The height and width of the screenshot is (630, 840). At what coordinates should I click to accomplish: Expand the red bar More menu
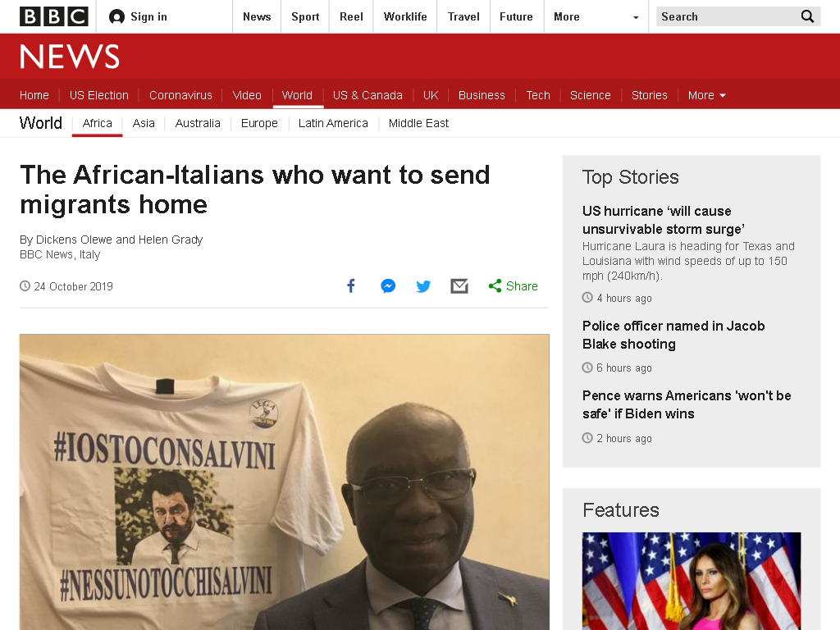[x=706, y=95]
